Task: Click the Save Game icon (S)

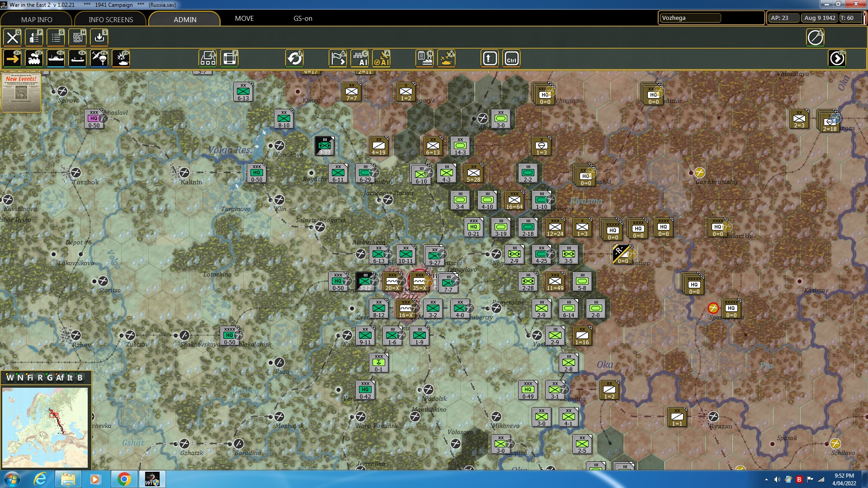Action: click(x=99, y=38)
